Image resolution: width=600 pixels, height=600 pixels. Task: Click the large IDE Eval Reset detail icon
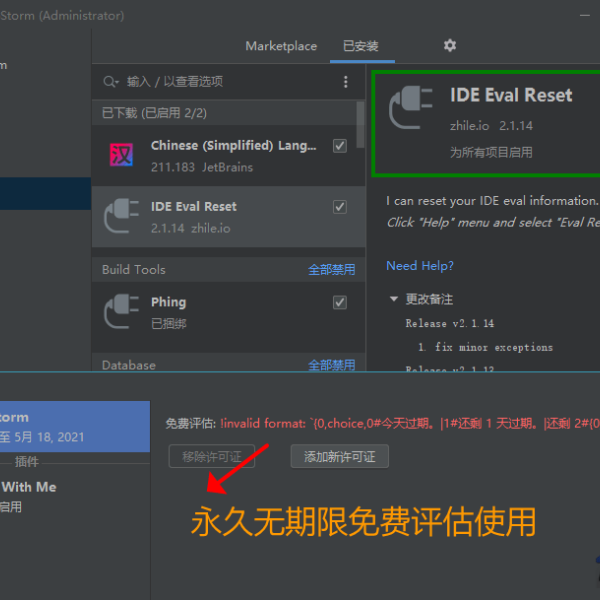[x=411, y=108]
